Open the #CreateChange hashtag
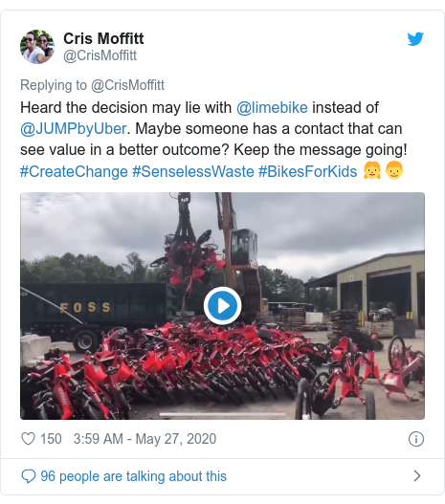 pyautogui.click(x=74, y=171)
